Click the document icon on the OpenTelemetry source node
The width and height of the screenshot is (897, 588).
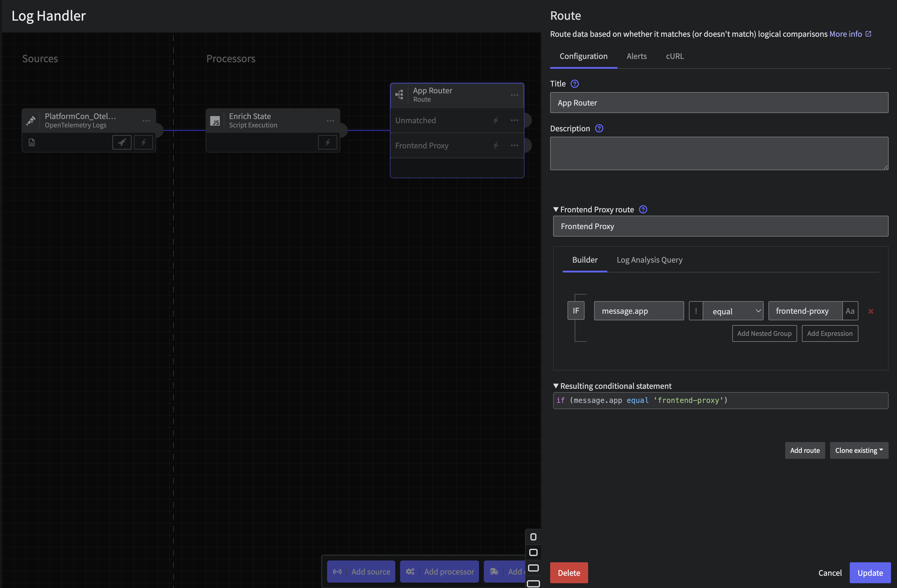32,142
